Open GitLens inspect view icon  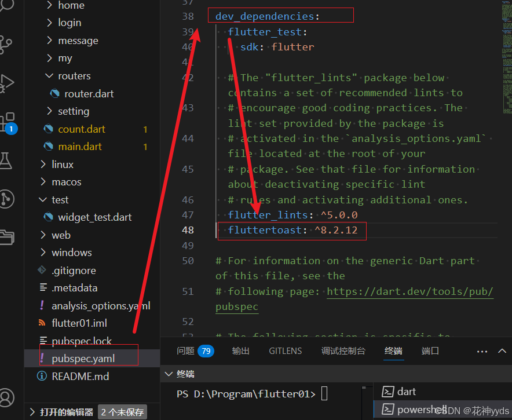coord(6,199)
